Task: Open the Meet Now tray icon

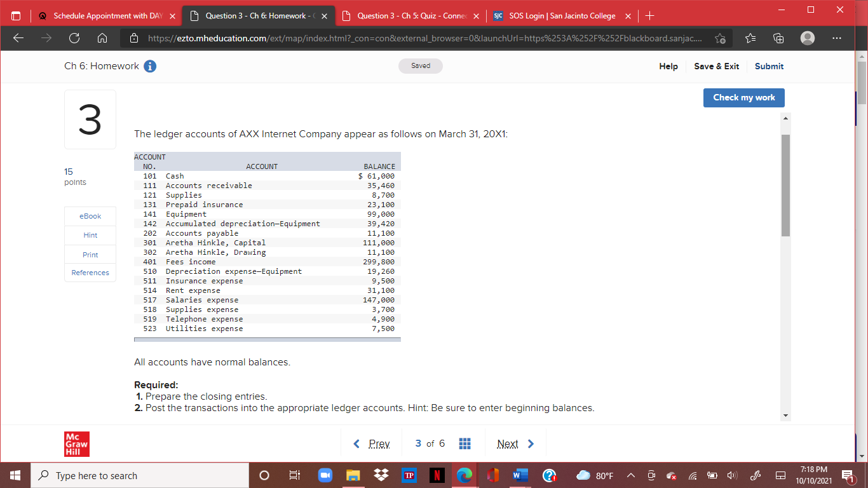Action: pyautogui.click(x=652, y=475)
